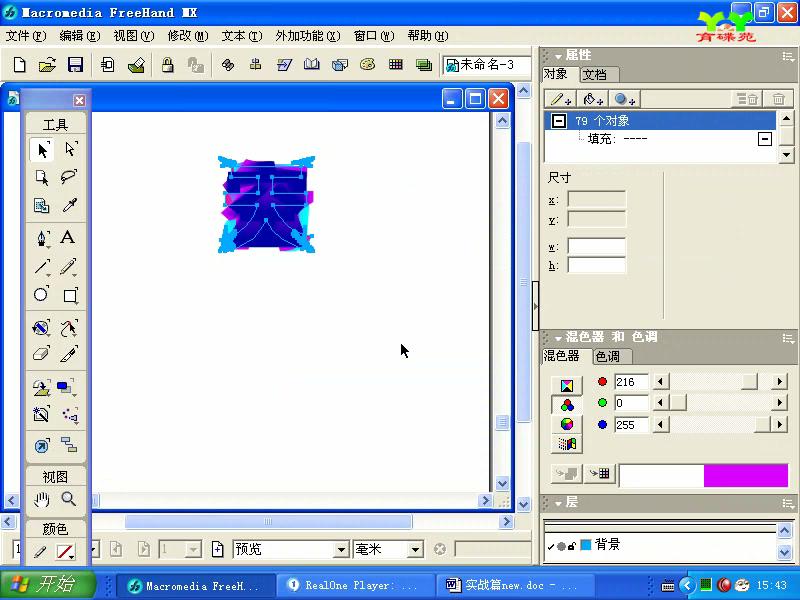Choose the Pencil tool
This screenshot has height=600, width=800.
click(69, 267)
